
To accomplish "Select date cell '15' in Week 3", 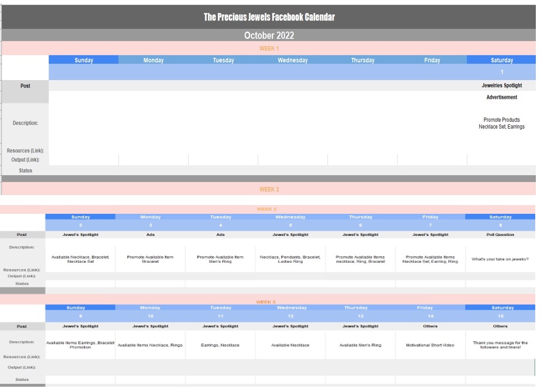I will click(x=500, y=316).
